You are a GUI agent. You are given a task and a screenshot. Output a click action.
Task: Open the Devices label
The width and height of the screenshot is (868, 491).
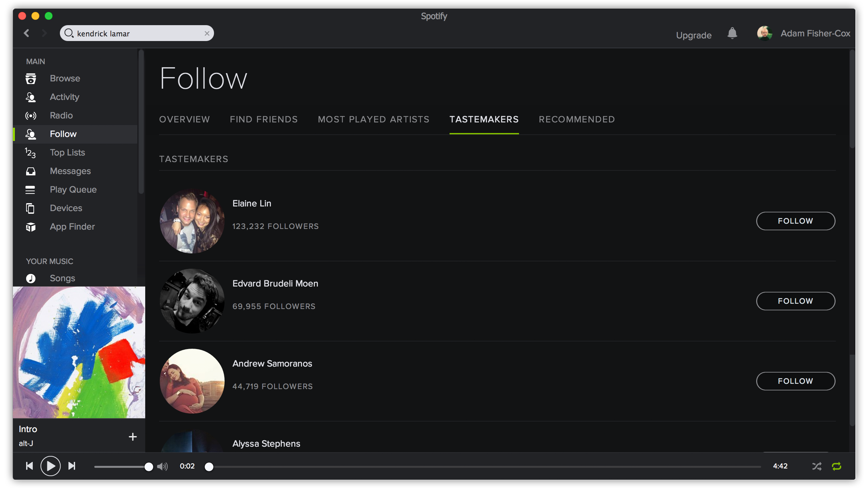(66, 208)
